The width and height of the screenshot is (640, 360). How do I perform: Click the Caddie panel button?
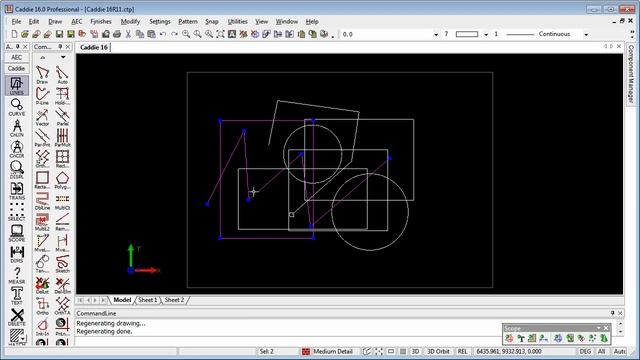(x=17, y=69)
